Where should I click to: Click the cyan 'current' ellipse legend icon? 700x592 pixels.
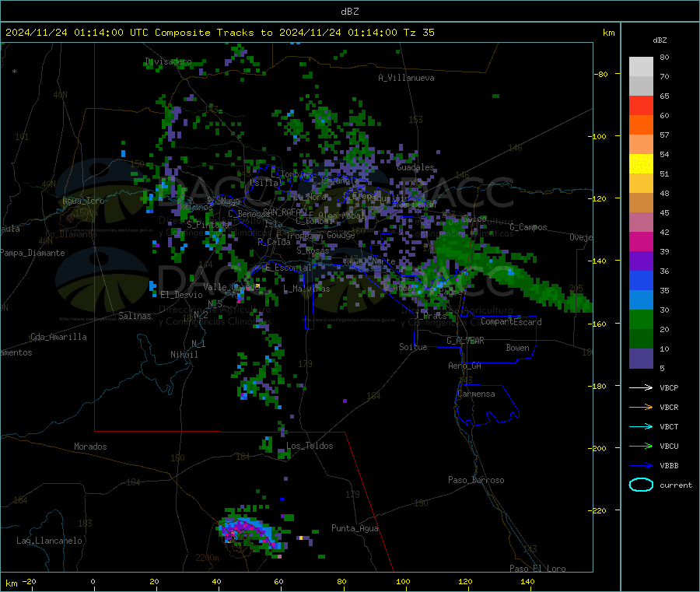641,485
